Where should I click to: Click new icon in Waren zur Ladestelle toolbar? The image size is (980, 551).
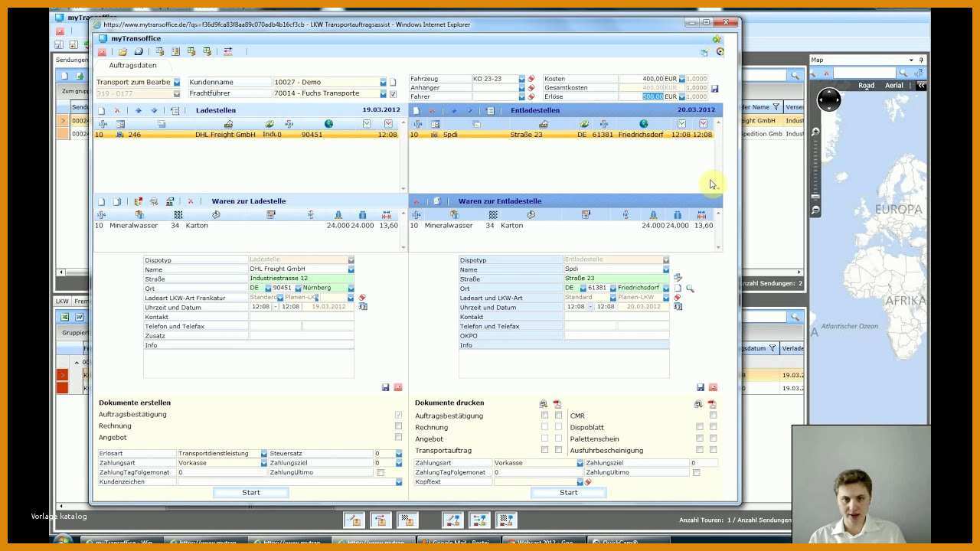[x=101, y=201]
